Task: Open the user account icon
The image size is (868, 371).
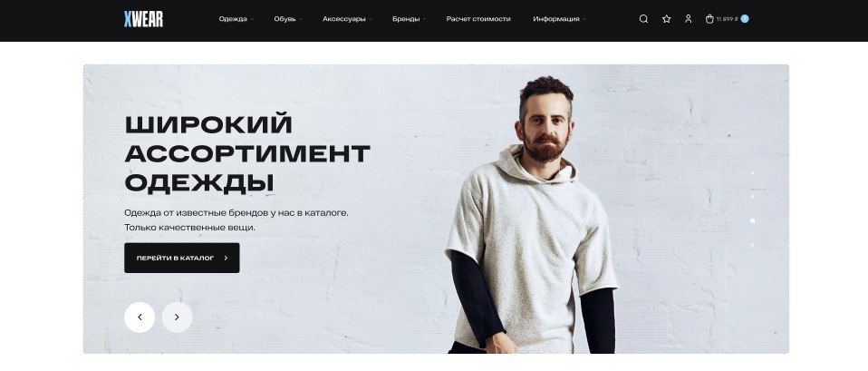Action: pos(688,19)
